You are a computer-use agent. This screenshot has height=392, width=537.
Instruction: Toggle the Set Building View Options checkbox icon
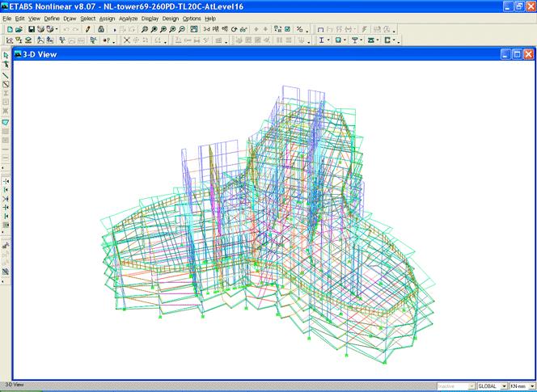[287, 29]
